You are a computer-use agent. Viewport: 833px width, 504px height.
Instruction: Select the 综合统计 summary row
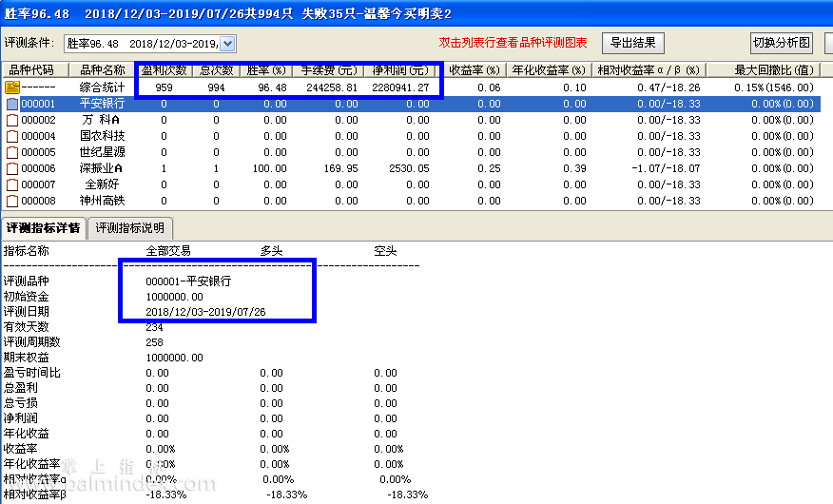[412, 87]
